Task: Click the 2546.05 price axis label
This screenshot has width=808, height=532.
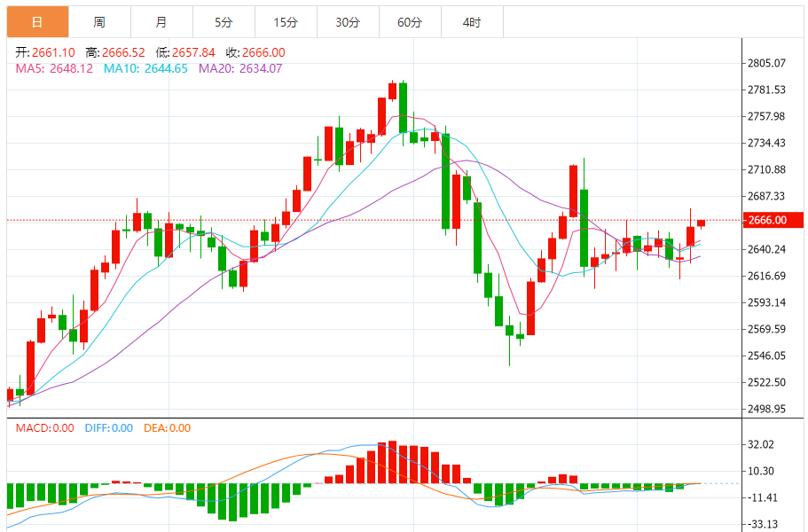Action: point(767,356)
